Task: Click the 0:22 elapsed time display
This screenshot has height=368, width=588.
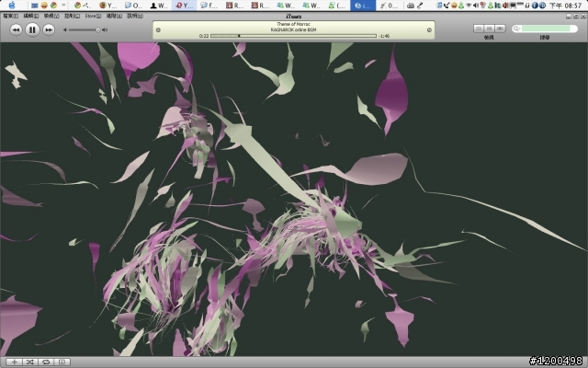Action: tap(204, 36)
